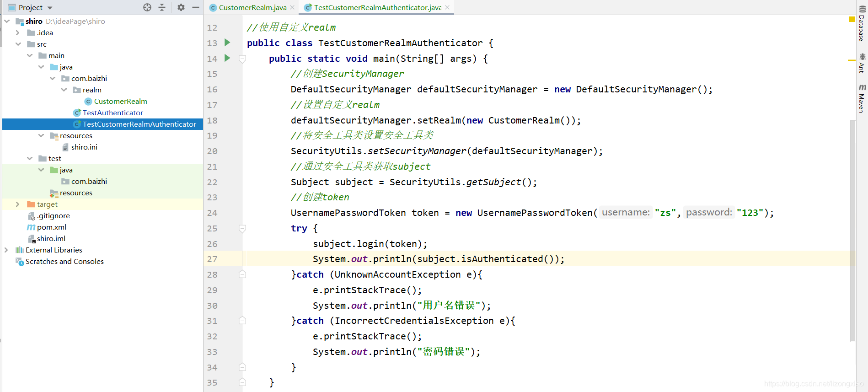Collapse the src folder
The height and width of the screenshot is (392, 868).
click(x=18, y=44)
